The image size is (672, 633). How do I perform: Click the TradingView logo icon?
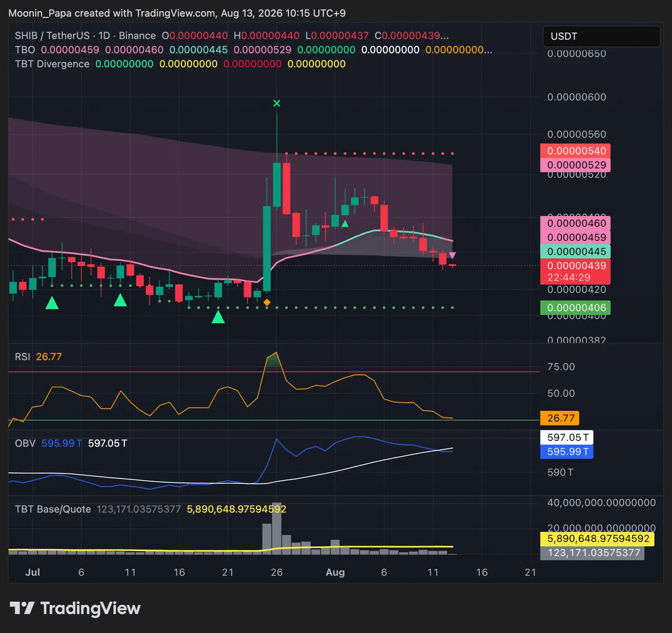tap(22, 608)
